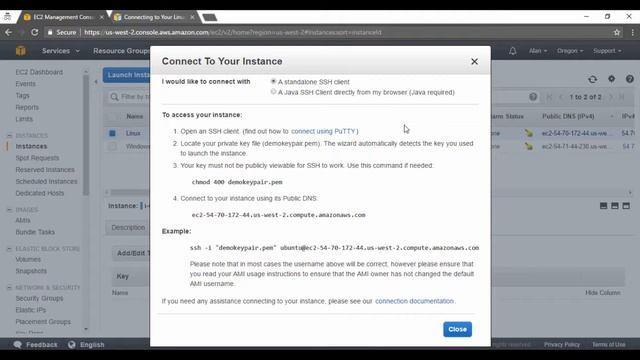Open AMIs in sidebar
640x360 pixels.
pos(23,220)
